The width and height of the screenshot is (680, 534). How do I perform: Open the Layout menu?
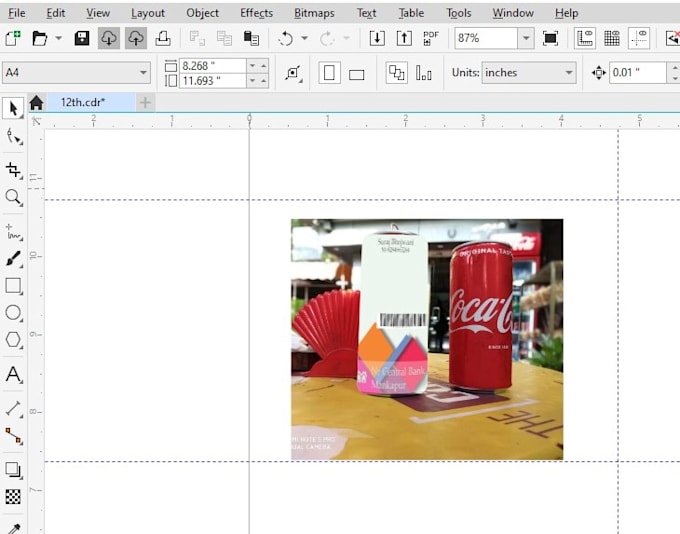coord(148,13)
